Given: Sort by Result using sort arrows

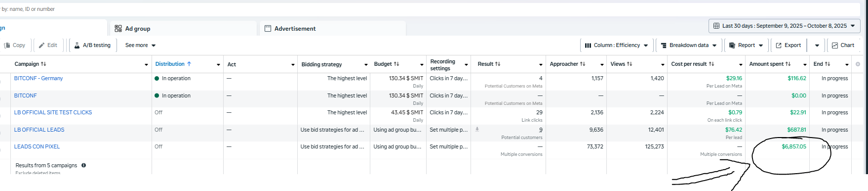Looking at the screenshot, I should [498, 64].
